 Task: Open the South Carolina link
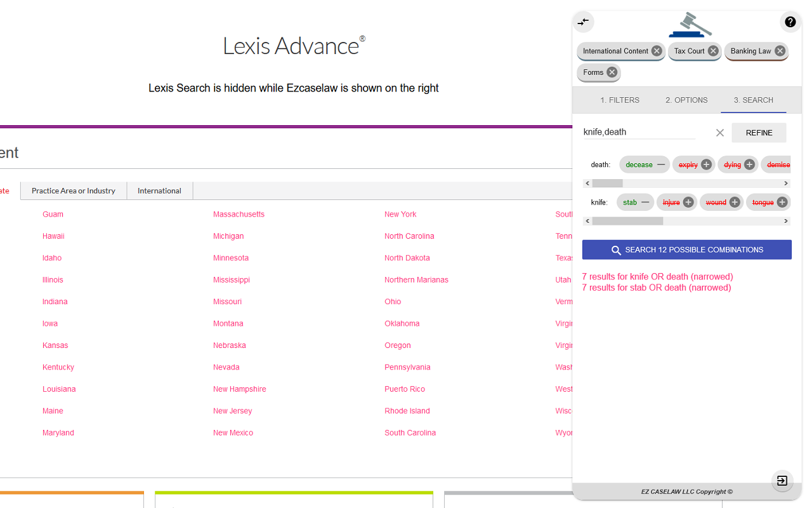pos(410,433)
